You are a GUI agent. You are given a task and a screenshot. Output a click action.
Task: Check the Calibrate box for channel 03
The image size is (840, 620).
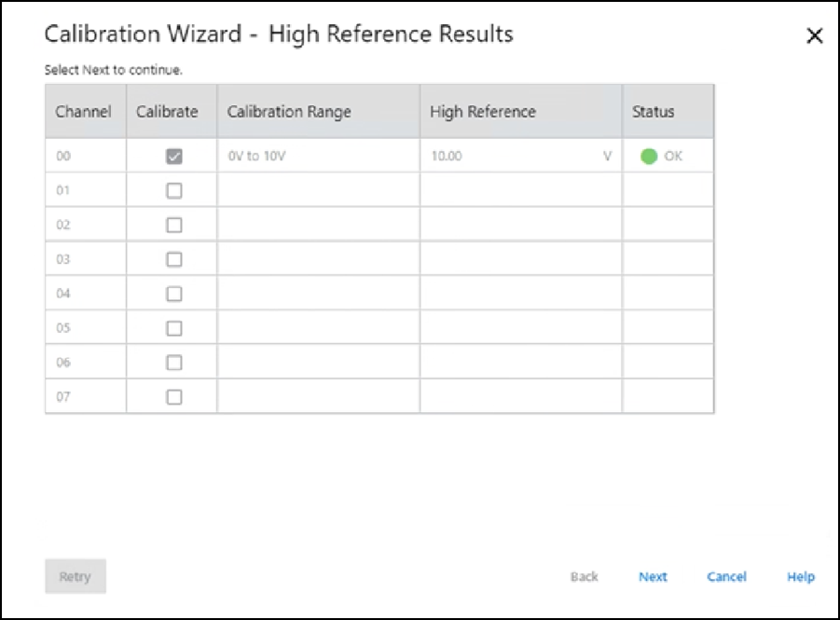click(x=173, y=259)
